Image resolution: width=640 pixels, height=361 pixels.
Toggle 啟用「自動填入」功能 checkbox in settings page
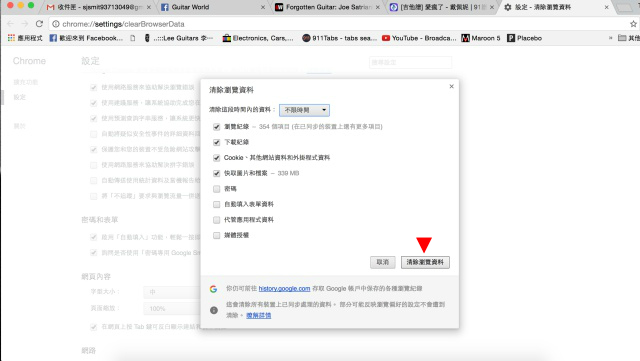pyautogui.click(x=93, y=237)
